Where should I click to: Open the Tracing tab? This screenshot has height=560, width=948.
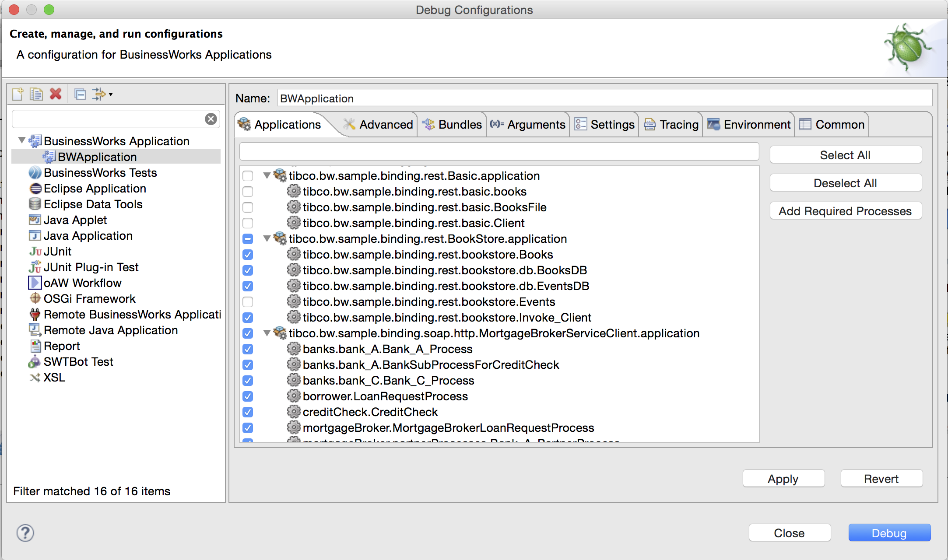671,125
